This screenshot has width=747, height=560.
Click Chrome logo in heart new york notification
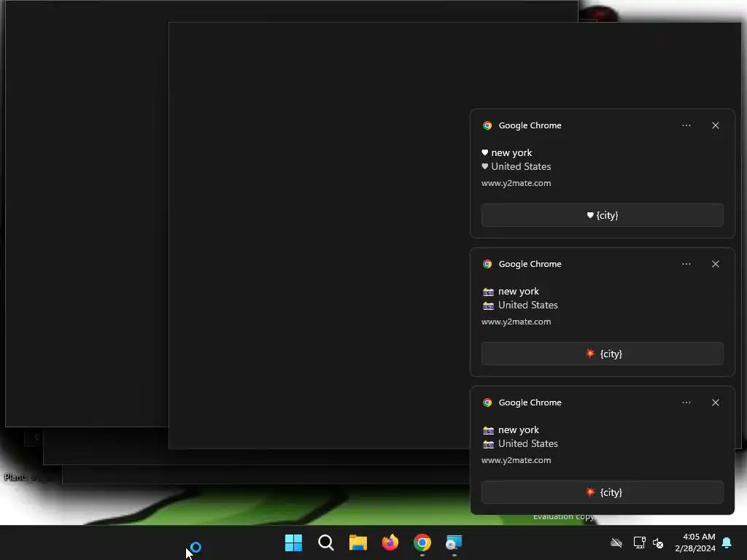point(487,125)
